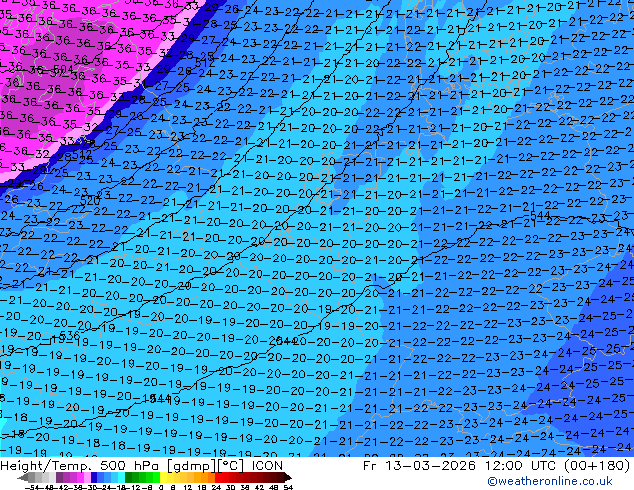Viewport: 634px width, 490px height.
Task: Pick the dark blue -30°C legend swatch
Action: [x=94, y=477]
